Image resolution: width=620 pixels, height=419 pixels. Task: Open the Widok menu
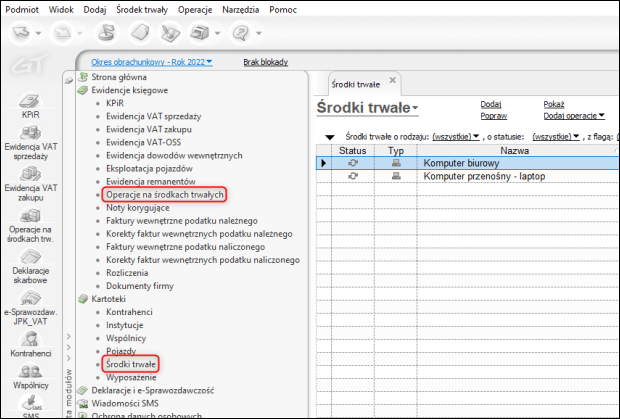click(61, 10)
